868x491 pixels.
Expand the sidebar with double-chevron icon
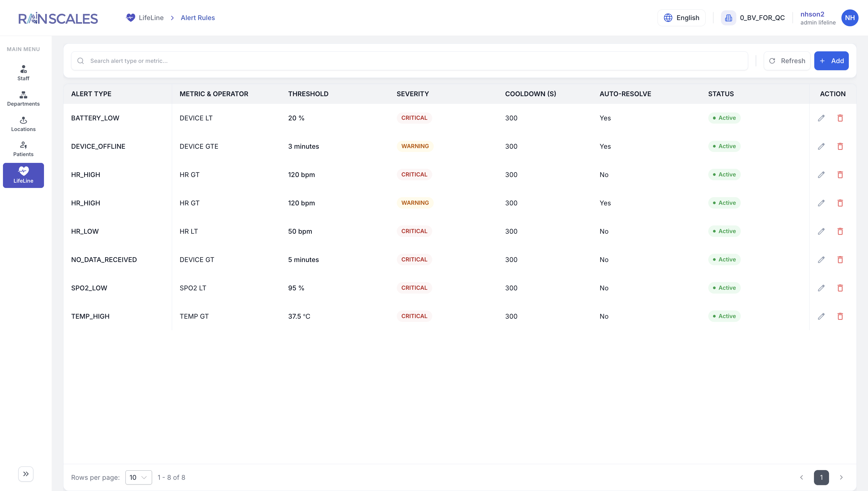[26, 474]
